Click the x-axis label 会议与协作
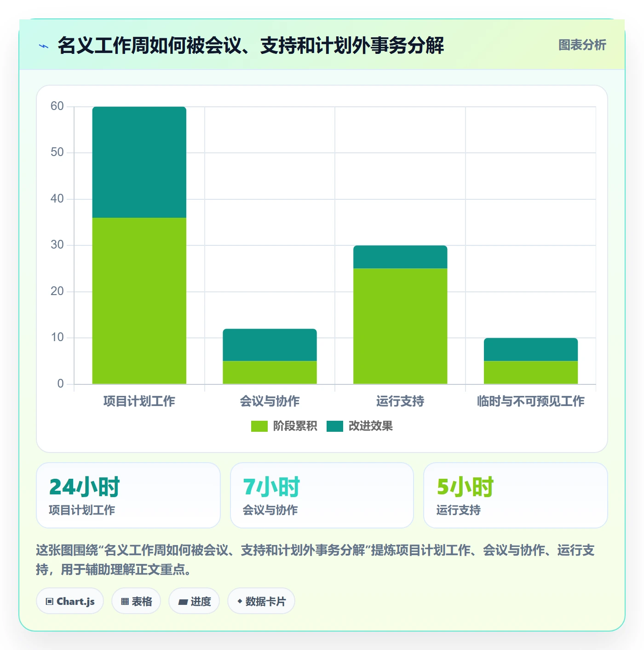 point(270,401)
